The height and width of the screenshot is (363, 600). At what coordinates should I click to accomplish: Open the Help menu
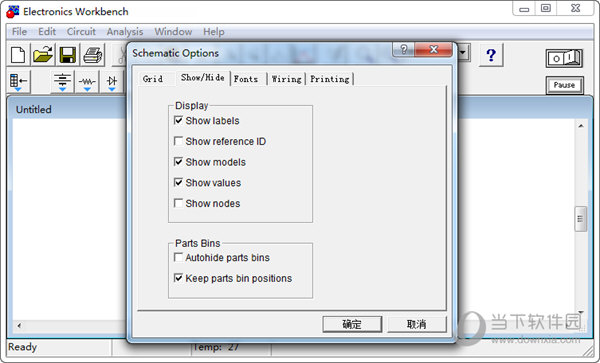[x=214, y=32]
